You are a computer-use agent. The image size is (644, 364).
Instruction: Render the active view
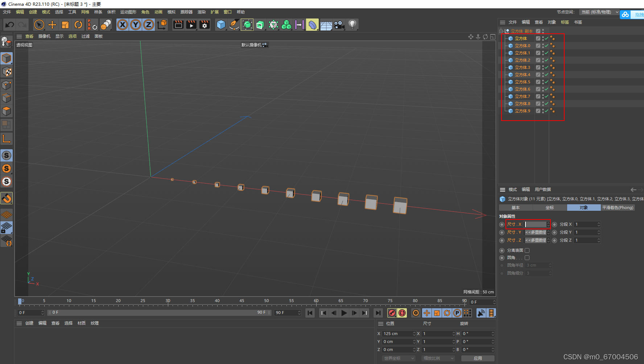(178, 25)
